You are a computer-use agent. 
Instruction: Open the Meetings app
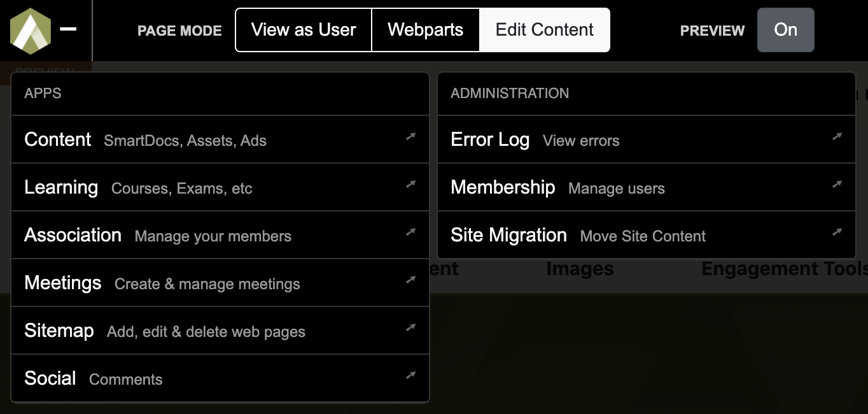pos(220,283)
